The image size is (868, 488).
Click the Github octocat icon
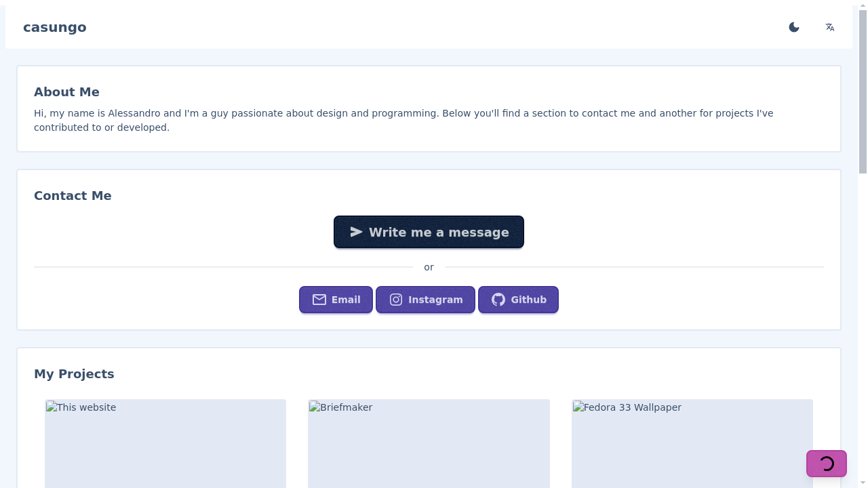(x=498, y=300)
